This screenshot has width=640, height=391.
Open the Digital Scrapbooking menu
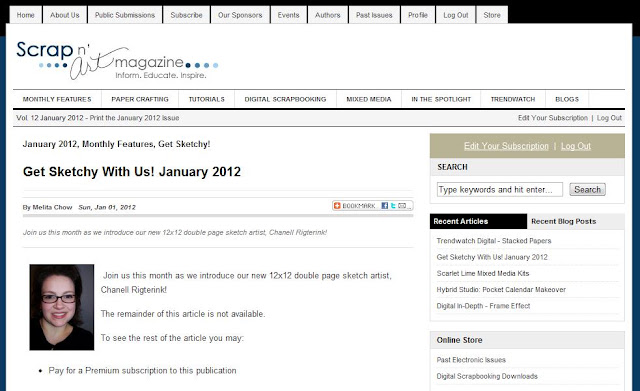click(x=285, y=99)
